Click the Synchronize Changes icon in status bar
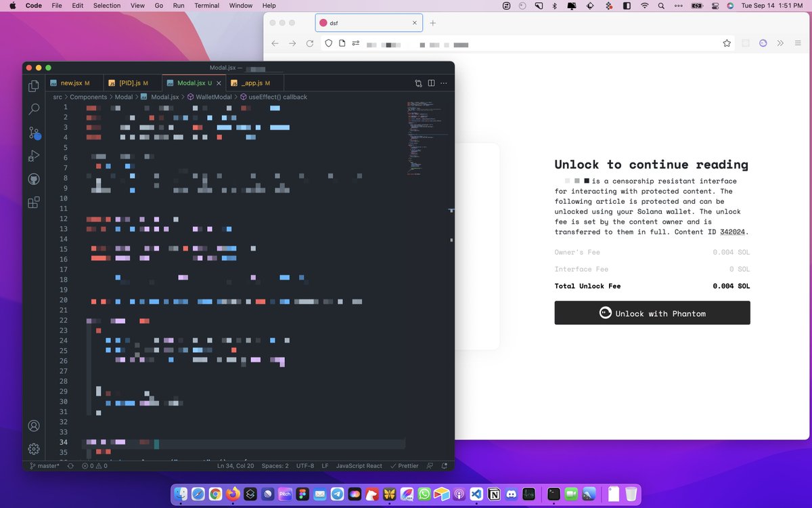The width and height of the screenshot is (812, 508). 70,466
